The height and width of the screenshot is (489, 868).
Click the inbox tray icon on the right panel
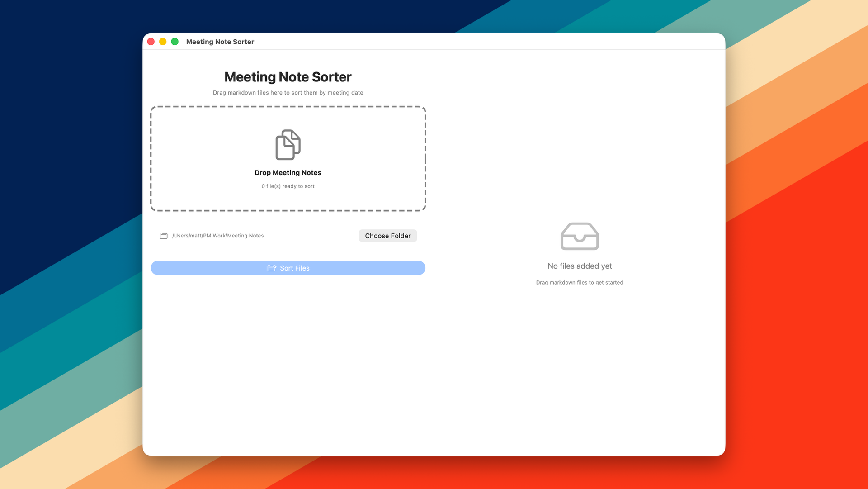(x=580, y=236)
